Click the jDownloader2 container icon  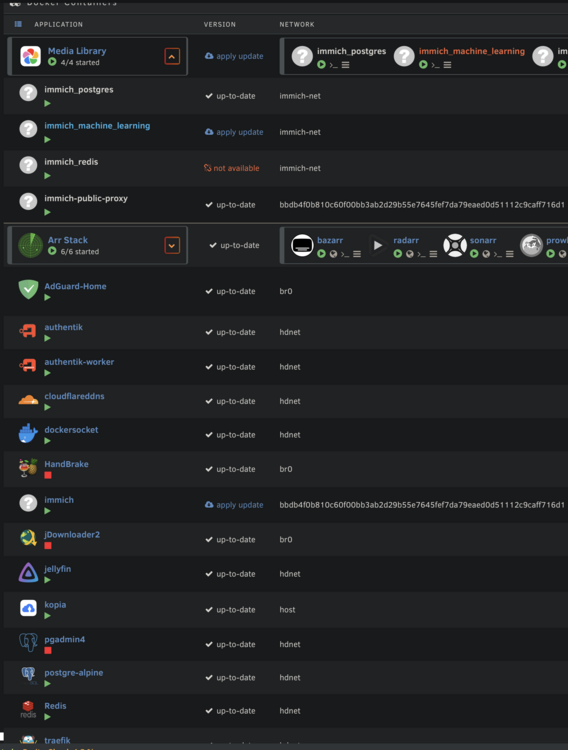click(28, 538)
